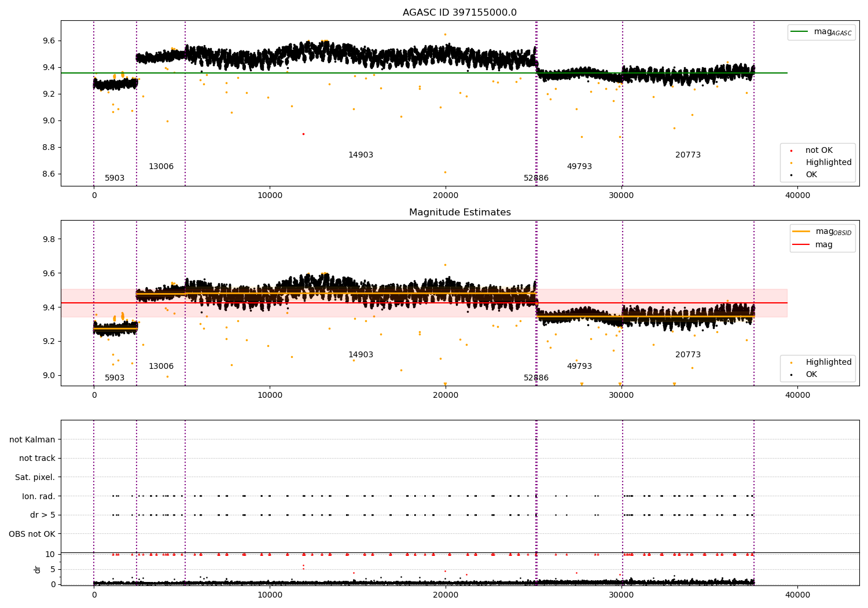868x608 pixels.
Task: Click obsid label 5903 in the AGASC plot
Action: click(x=115, y=178)
